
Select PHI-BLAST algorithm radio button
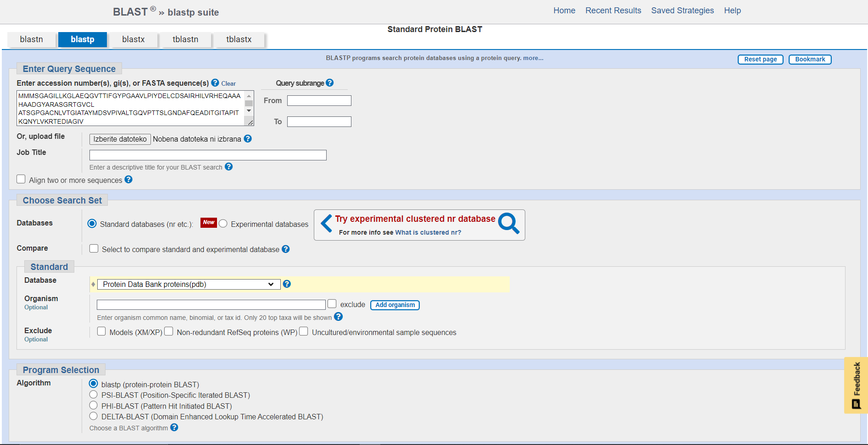(94, 405)
